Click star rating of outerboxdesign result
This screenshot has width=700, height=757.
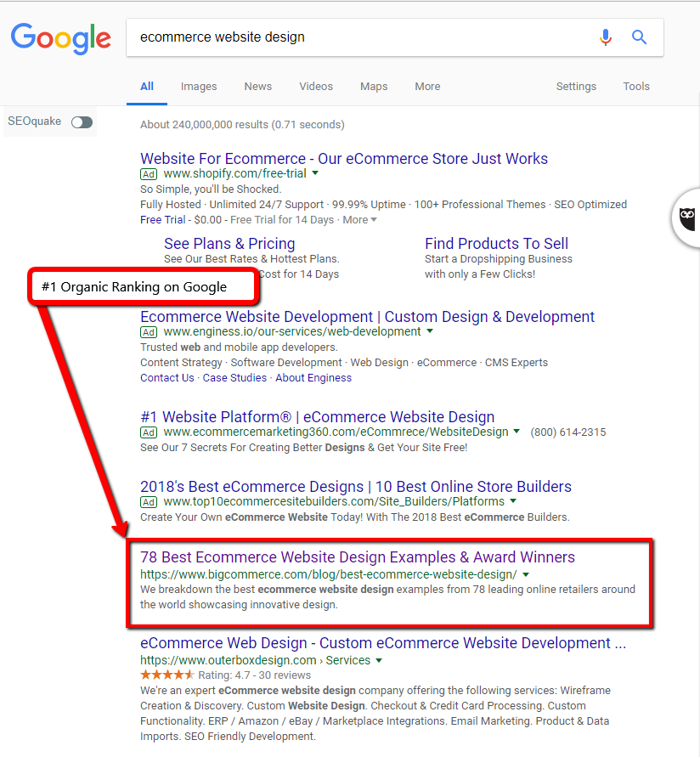pos(167,675)
